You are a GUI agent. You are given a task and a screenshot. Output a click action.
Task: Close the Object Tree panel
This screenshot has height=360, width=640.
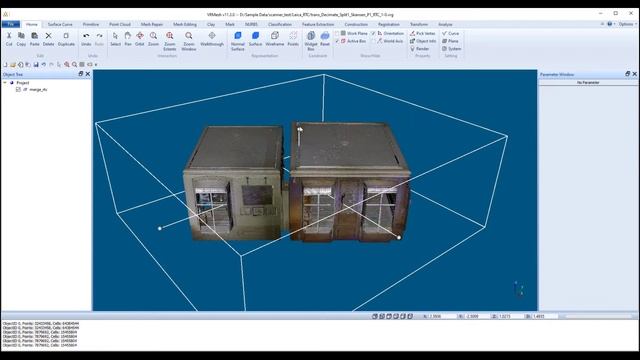[x=87, y=74]
